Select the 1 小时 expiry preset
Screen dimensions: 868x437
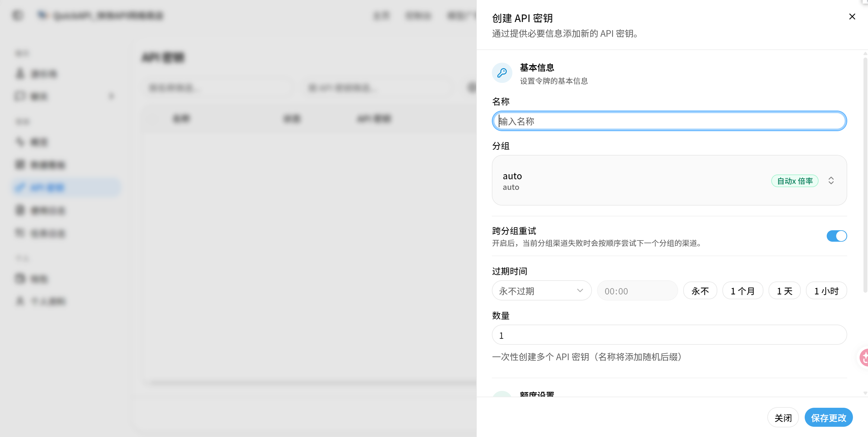pyautogui.click(x=826, y=291)
